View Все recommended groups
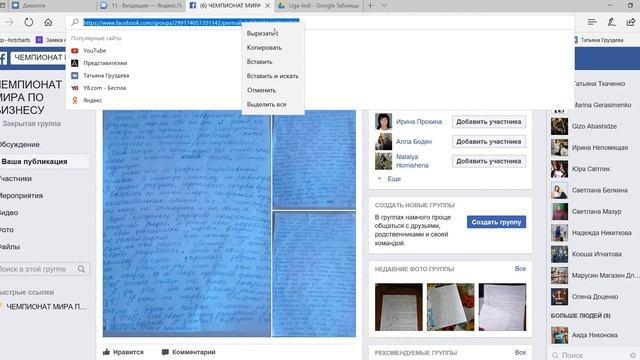Image resolution: width=640 pixels, height=360 pixels. (x=520, y=352)
